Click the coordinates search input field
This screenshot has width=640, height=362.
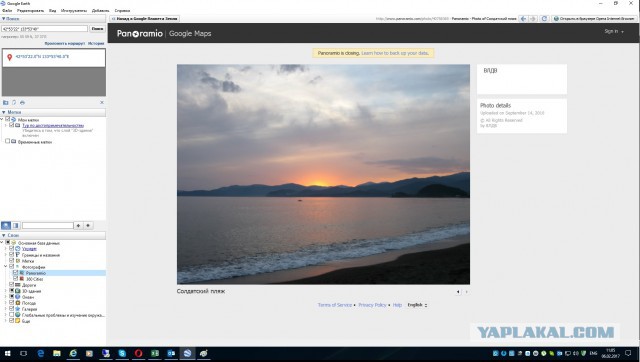pos(44,29)
